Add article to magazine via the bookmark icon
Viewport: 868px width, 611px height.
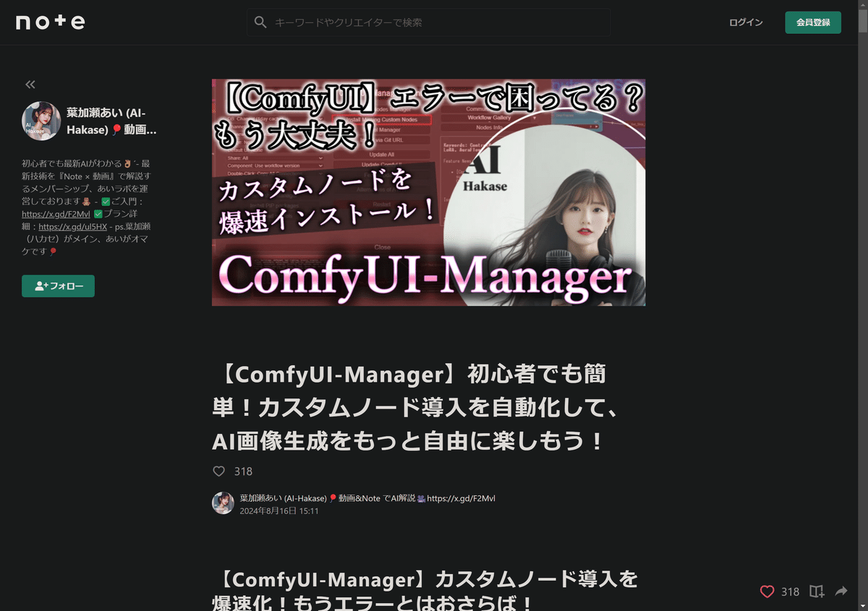(x=817, y=591)
